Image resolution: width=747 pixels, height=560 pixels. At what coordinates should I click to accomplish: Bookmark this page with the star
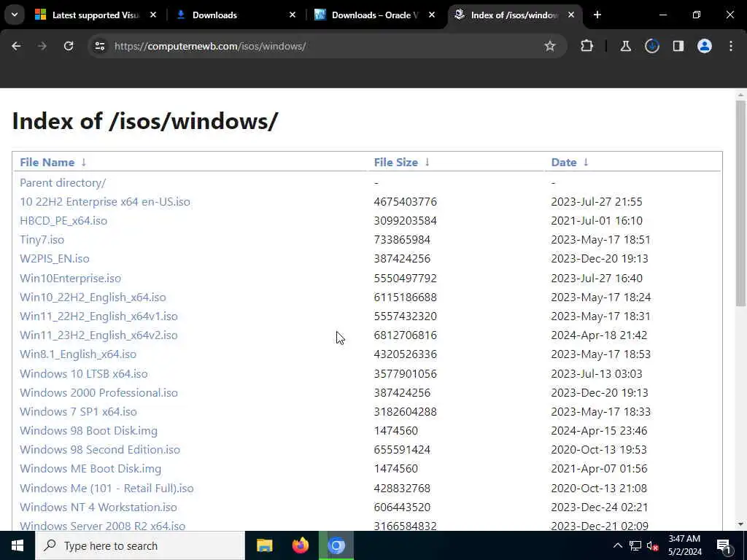[x=550, y=46]
